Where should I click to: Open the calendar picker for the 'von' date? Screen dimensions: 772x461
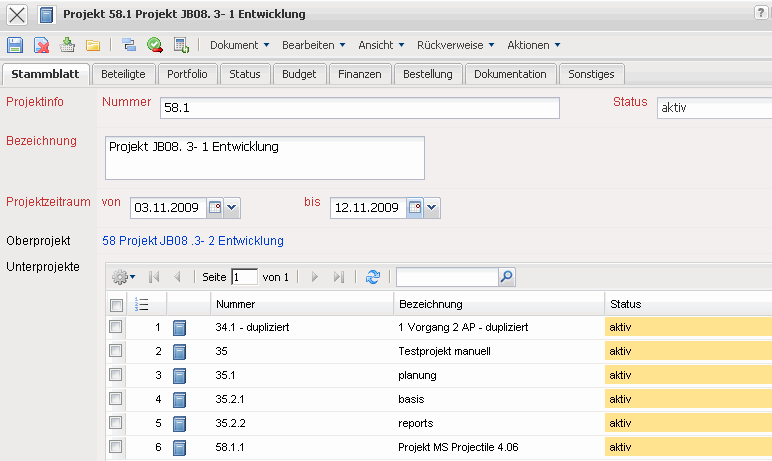[x=214, y=208]
